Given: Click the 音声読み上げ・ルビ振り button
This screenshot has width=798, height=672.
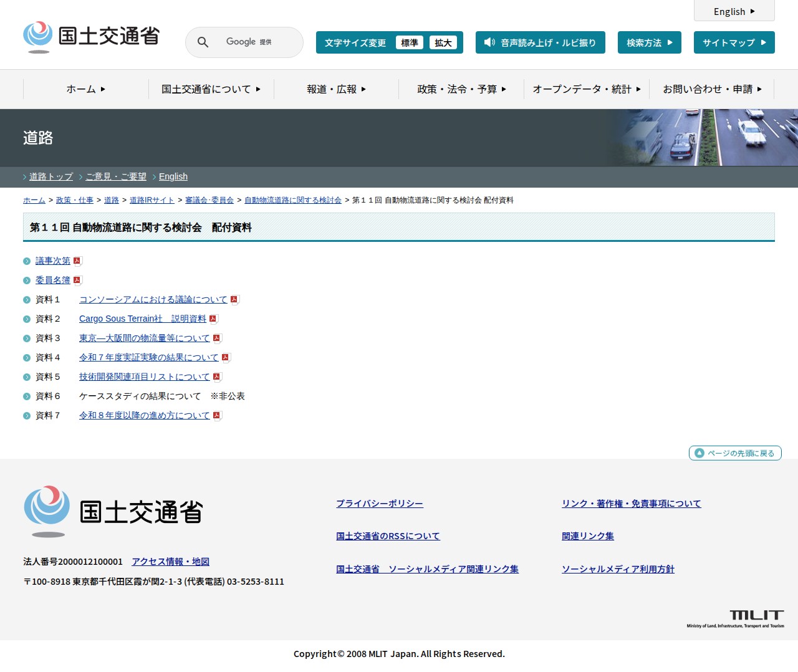Looking at the screenshot, I should click(x=541, y=42).
